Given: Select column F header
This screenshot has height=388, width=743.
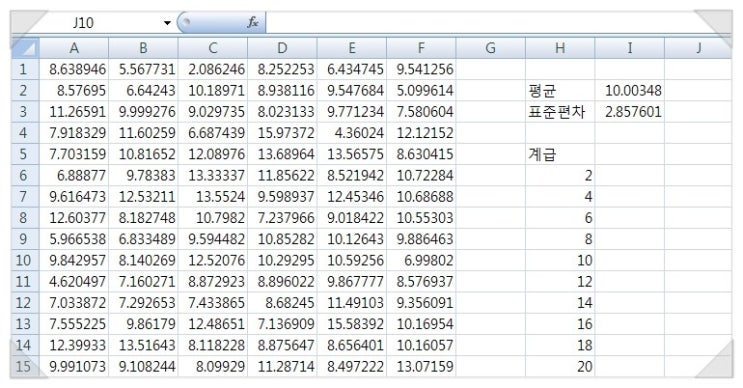Looking at the screenshot, I should (421, 48).
